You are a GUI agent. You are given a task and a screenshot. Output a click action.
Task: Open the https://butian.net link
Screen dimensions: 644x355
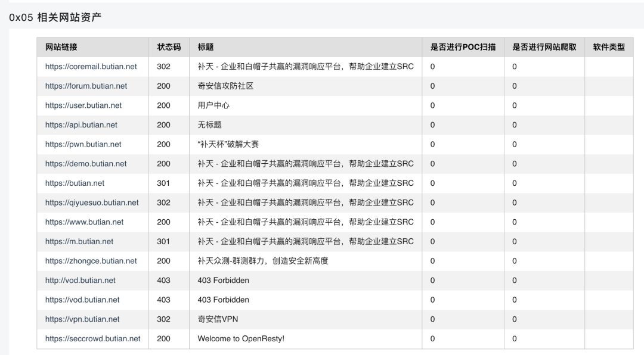pyautogui.click(x=75, y=183)
